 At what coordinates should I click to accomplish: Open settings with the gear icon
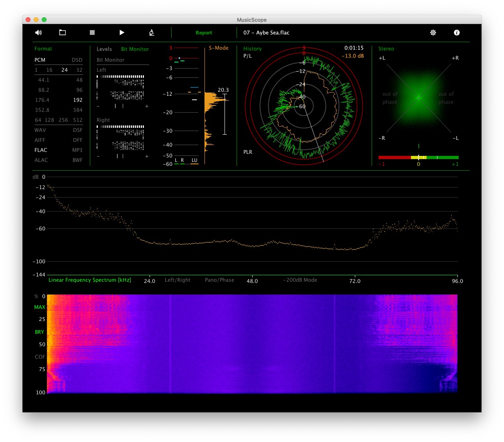tap(433, 32)
